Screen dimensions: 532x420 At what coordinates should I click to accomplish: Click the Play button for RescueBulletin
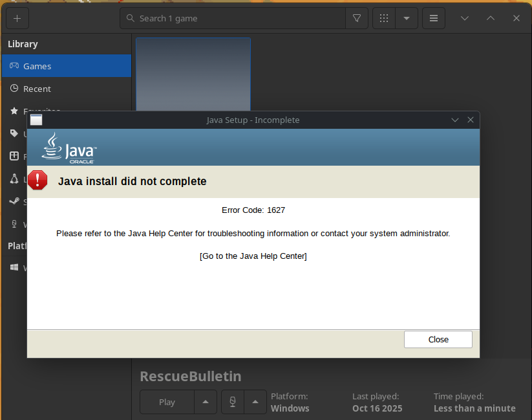(167, 402)
